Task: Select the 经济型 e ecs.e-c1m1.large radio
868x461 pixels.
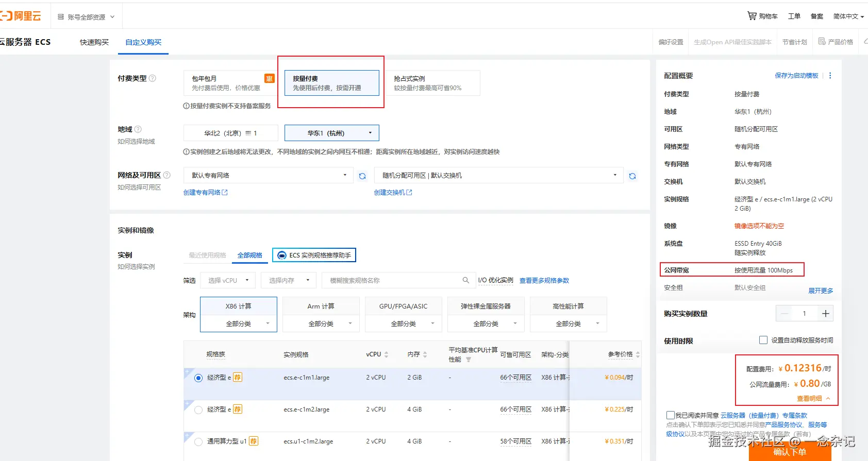Action: tap(198, 378)
